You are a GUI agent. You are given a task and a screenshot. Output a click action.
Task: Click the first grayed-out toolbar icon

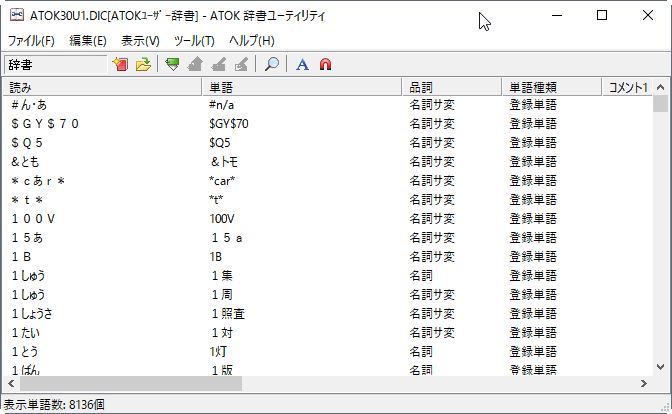click(x=195, y=64)
